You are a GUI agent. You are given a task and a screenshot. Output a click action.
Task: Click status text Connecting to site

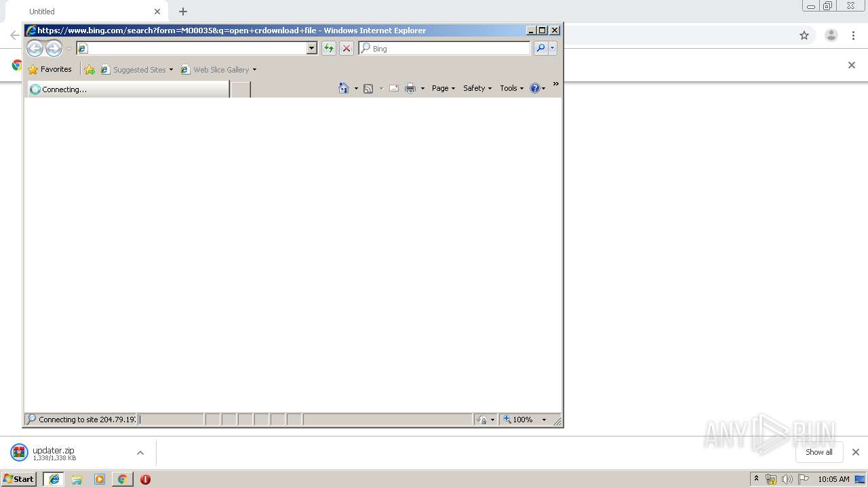pos(86,420)
